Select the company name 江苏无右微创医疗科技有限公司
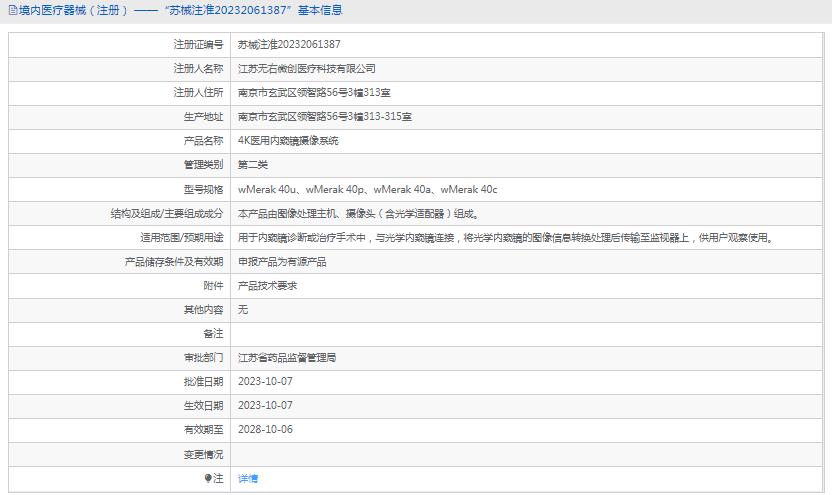This screenshot has height=495, width=832. point(307,68)
